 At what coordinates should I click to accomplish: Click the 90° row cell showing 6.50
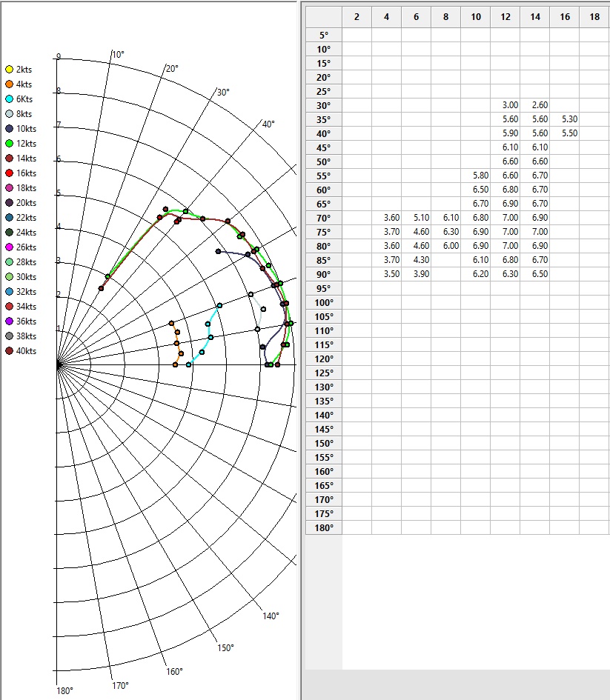[535, 274]
